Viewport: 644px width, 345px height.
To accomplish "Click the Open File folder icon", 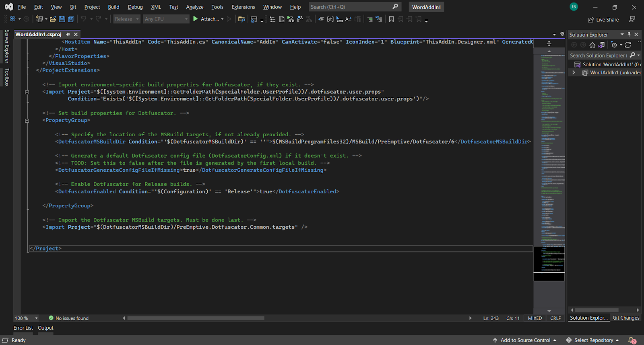I will [x=53, y=19].
